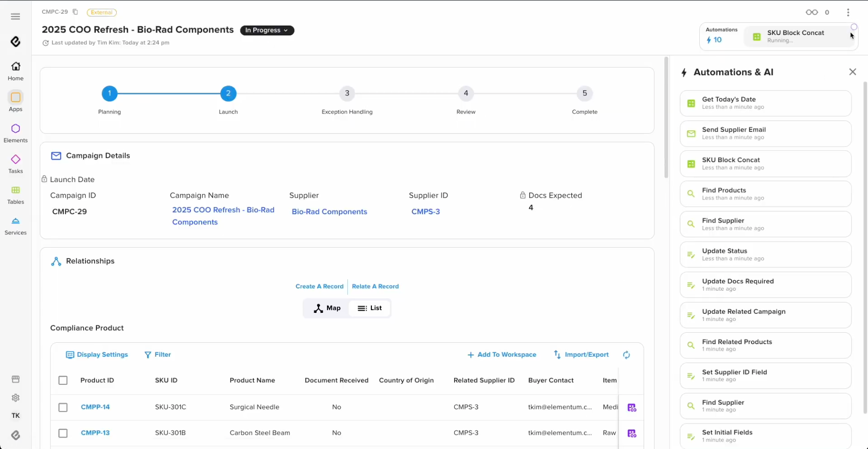Screen dimensions: 868x449
Task: Copy the CMPC-29 record ID
Action: pyautogui.click(x=75, y=12)
